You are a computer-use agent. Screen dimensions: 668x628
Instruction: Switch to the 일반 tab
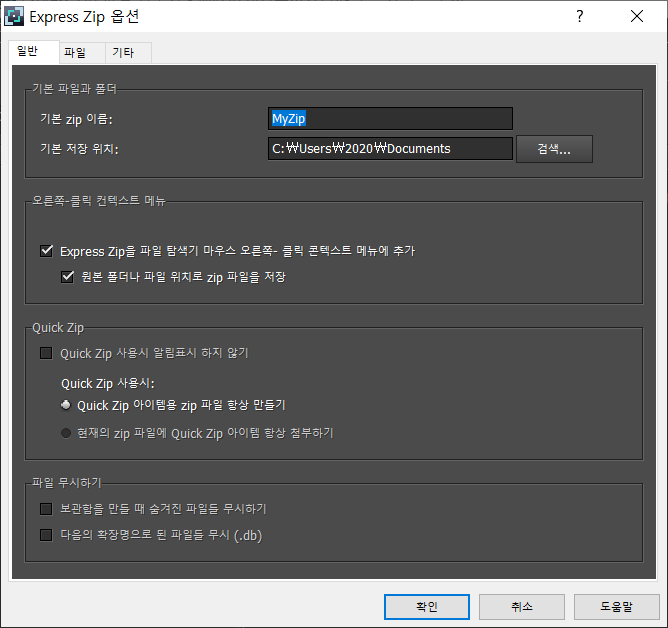point(34,52)
